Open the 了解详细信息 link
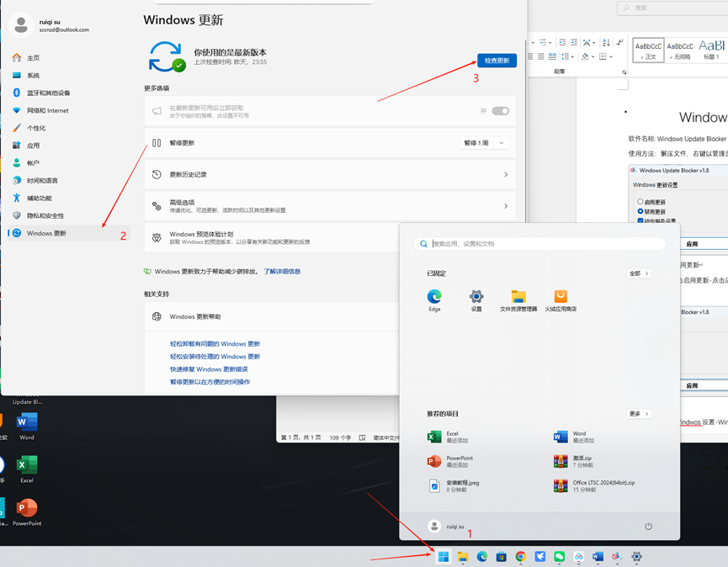 [x=282, y=272]
